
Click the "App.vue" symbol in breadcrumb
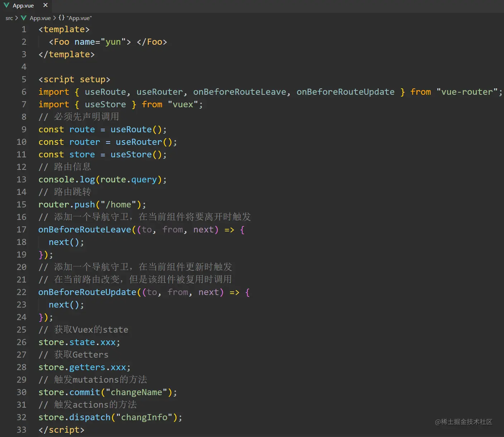click(79, 18)
